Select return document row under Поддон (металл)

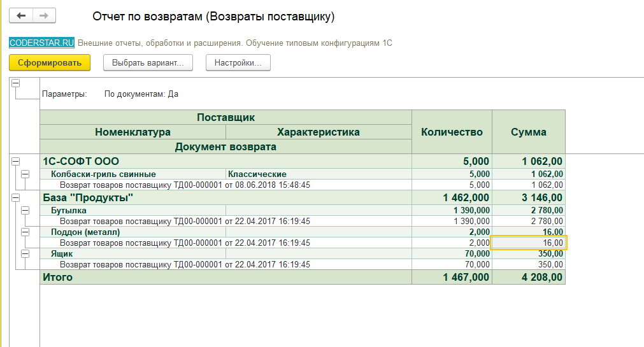(226, 243)
